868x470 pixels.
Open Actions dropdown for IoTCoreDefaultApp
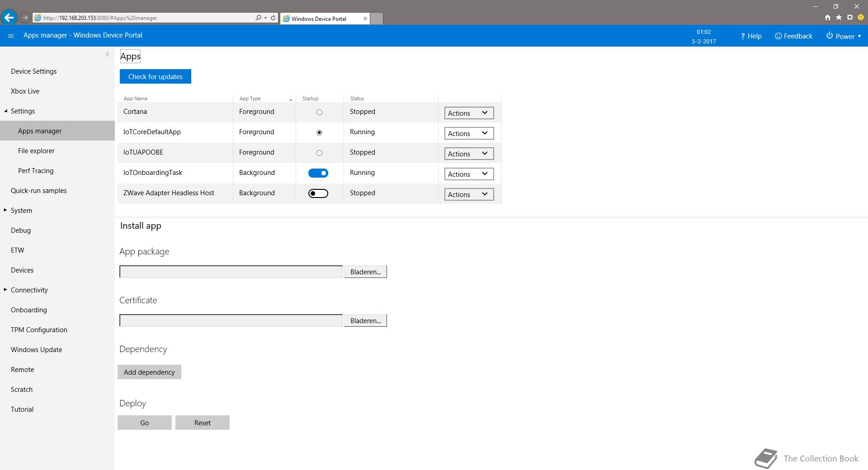pyautogui.click(x=469, y=133)
